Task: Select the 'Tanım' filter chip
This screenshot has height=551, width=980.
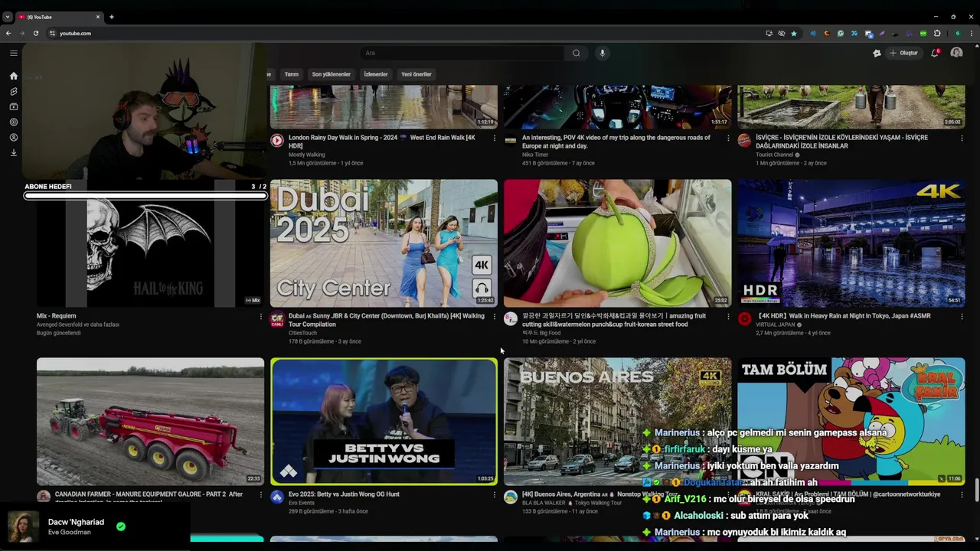Action: click(292, 74)
